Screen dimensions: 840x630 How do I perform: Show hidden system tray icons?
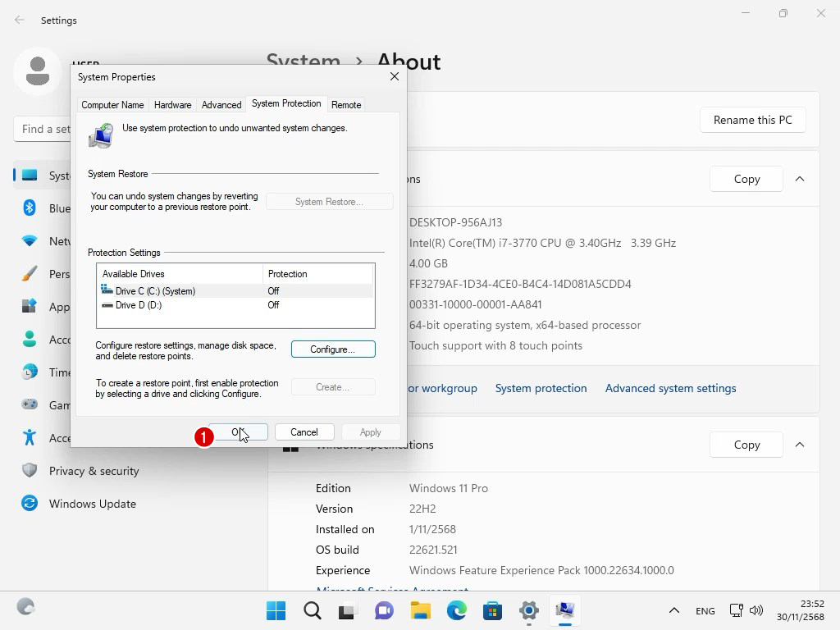point(673,610)
